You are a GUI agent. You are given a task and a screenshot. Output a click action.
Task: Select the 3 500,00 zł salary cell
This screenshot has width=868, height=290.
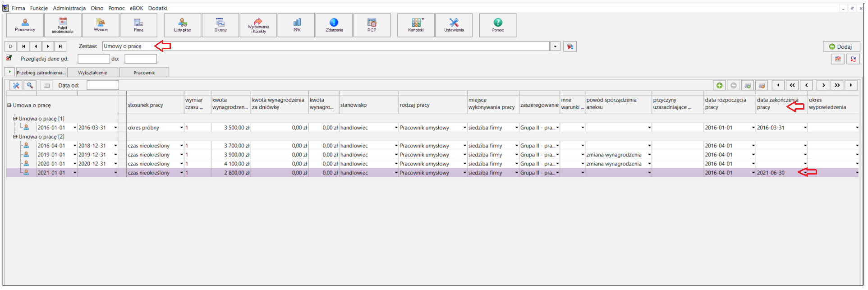click(x=231, y=128)
